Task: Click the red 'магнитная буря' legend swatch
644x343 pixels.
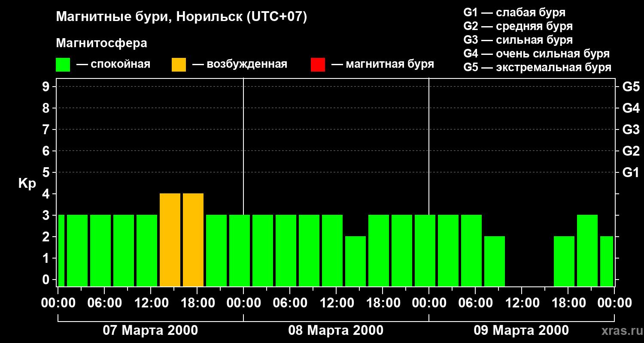Action: pyautogui.click(x=318, y=65)
